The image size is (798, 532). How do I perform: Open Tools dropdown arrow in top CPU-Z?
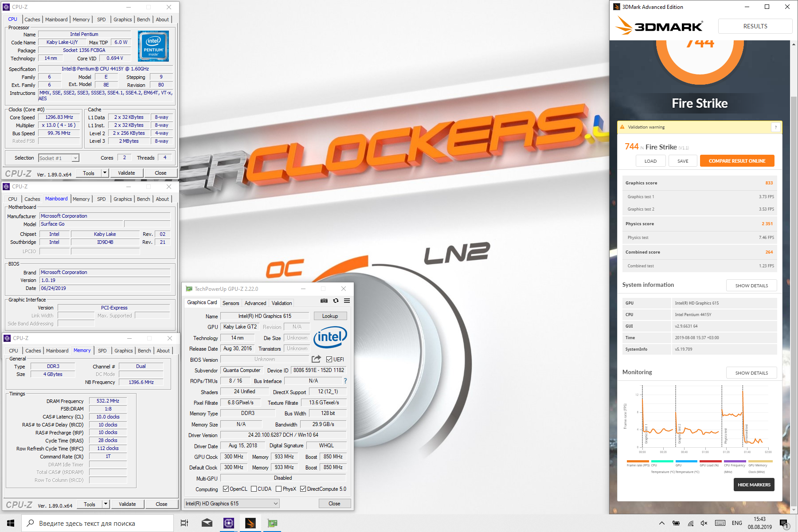click(105, 173)
